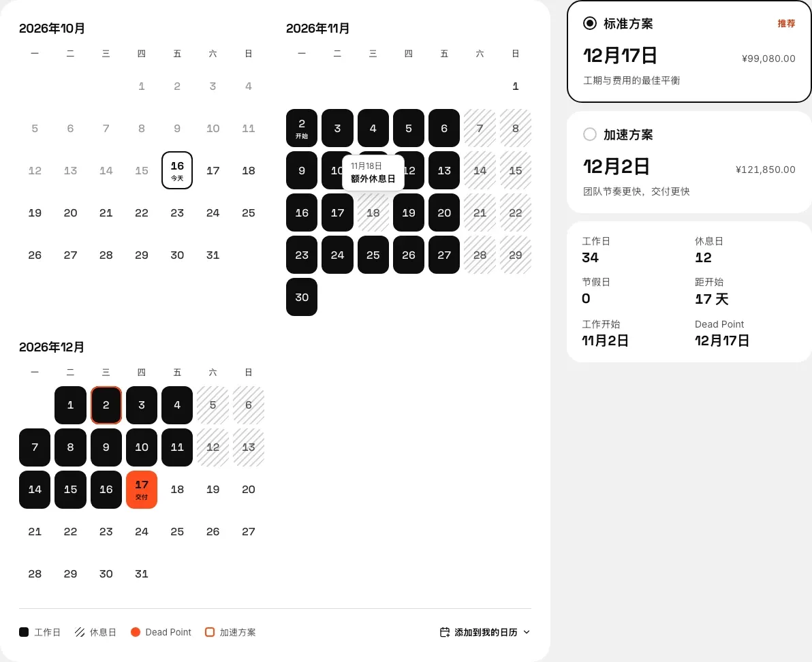This screenshot has width=812, height=662.
Task: Select the 加速方案 radio button
Action: pos(589,135)
